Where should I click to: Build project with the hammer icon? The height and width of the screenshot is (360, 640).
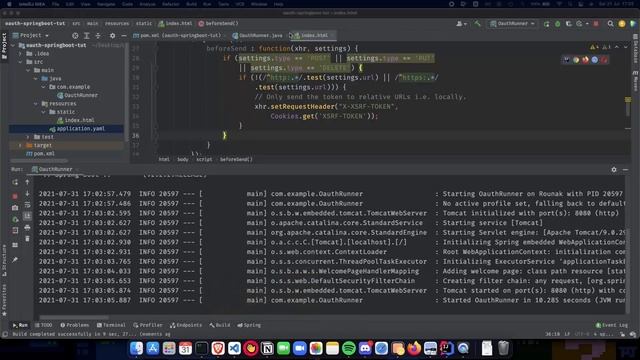click(477, 24)
